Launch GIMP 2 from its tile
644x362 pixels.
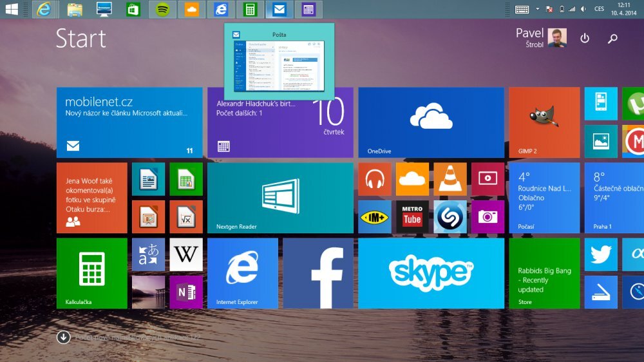point(544,122)
